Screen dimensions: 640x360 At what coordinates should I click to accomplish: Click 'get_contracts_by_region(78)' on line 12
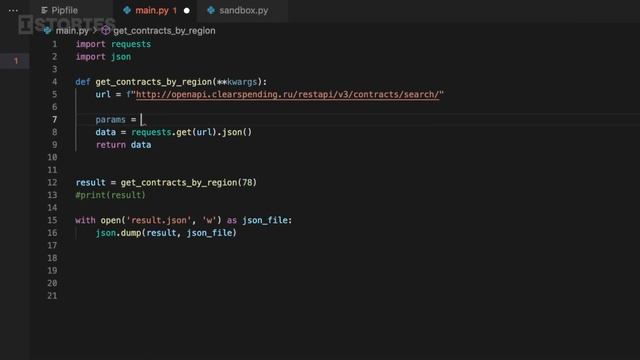(x=189, y=182)
